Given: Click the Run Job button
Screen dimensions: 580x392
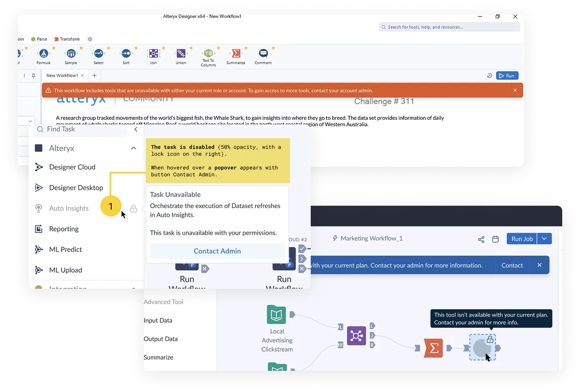Looking at the screenshot, I should pyautogui.click(x=522, y=239).
